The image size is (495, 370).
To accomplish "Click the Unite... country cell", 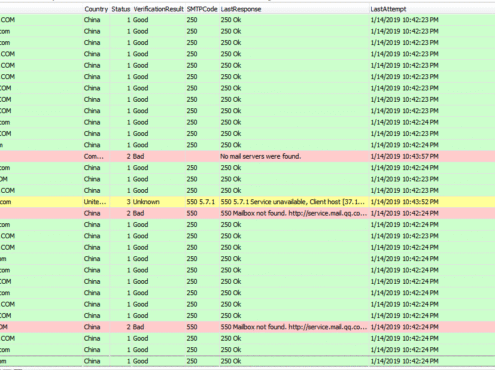I will (95, 202).
